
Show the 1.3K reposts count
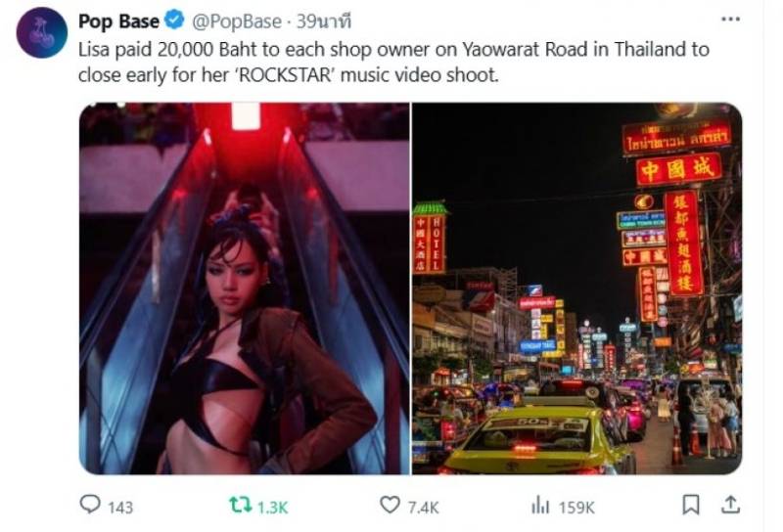[273, 508]
